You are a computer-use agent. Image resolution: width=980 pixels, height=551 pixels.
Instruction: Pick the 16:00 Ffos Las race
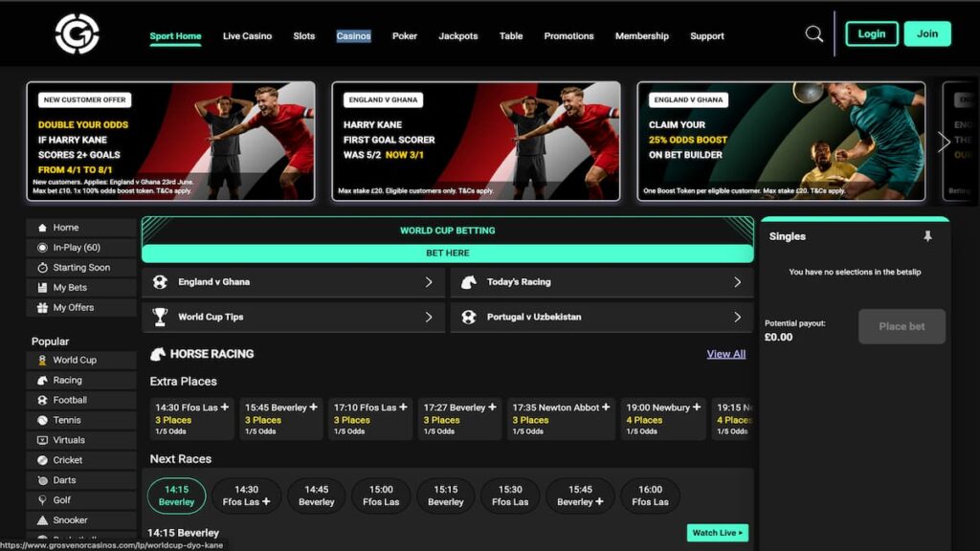650,496
